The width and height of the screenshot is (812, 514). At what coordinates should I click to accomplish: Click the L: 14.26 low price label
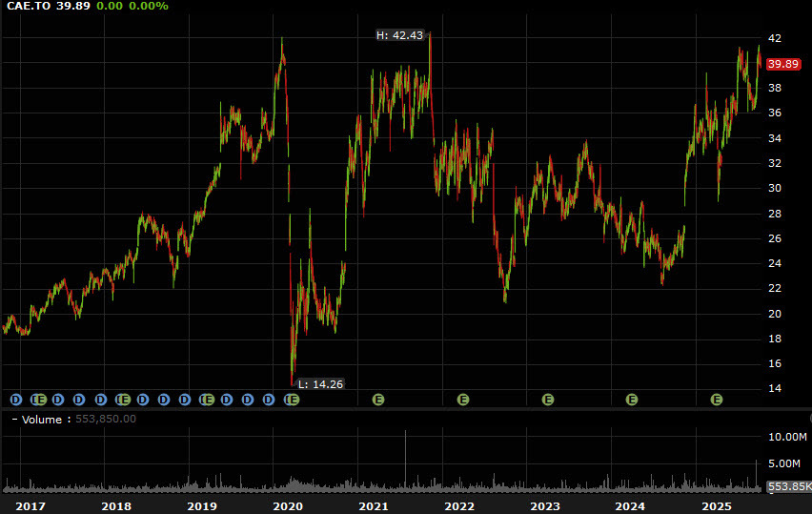tap(320, 384)
